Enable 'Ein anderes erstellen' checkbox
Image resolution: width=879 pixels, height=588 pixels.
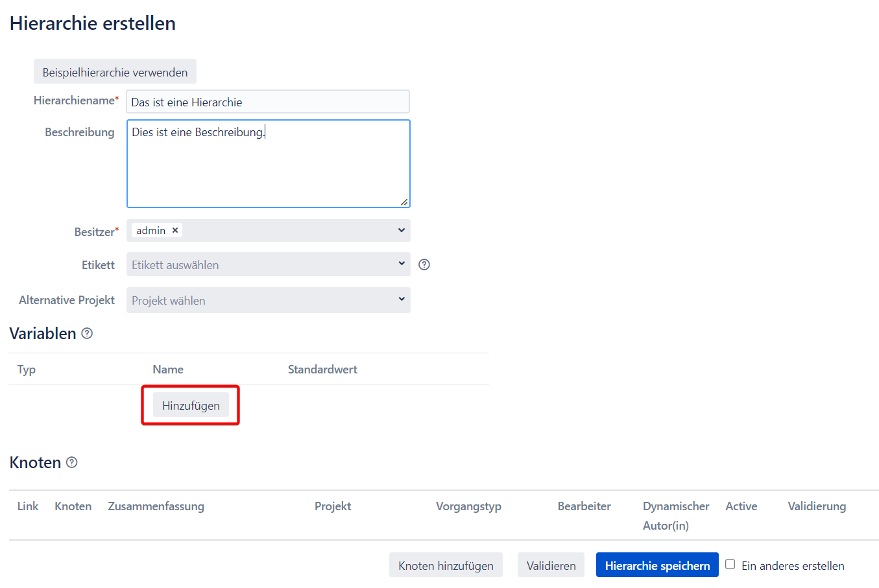[730, 564]
